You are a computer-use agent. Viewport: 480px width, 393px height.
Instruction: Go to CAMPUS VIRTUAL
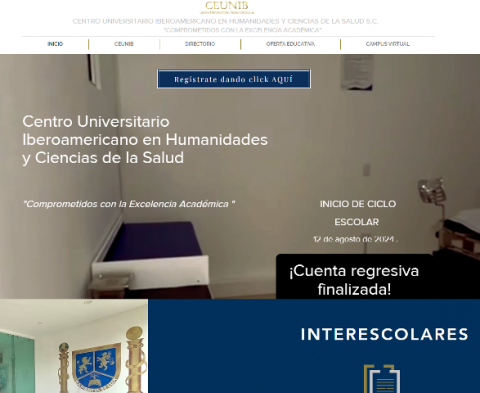[x=388, y=44]
